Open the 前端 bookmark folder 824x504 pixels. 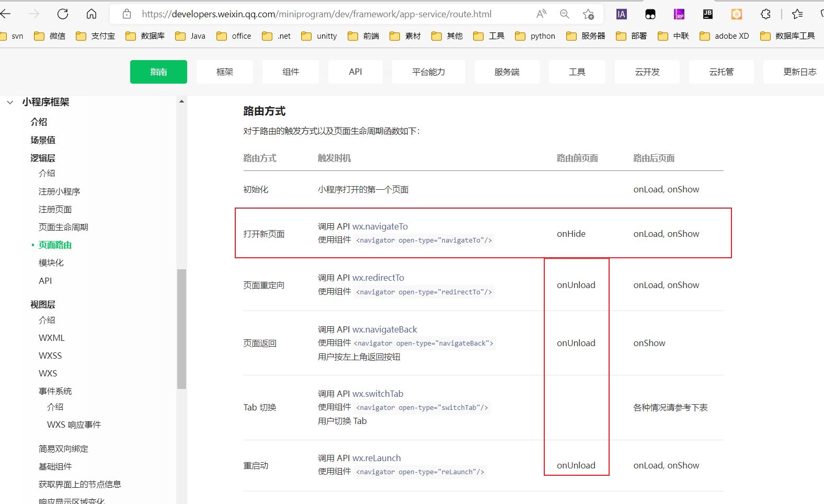(x=363, y=36)
